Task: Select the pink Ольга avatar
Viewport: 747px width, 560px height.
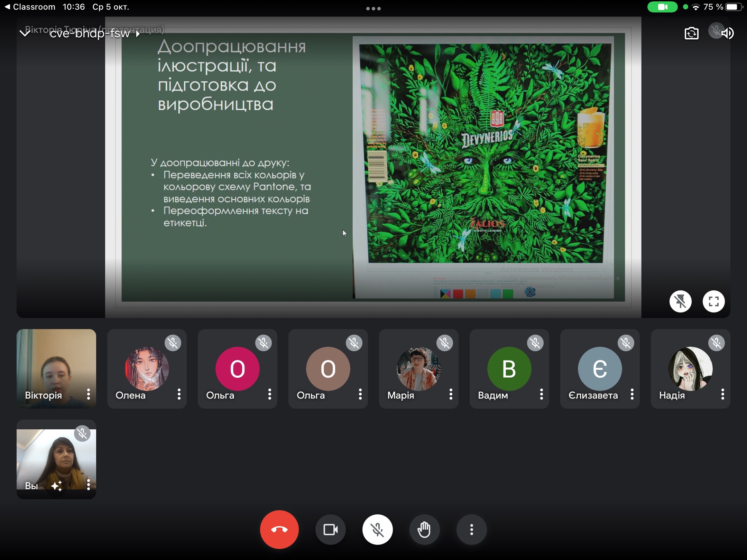Action: [x=238, y=368]
